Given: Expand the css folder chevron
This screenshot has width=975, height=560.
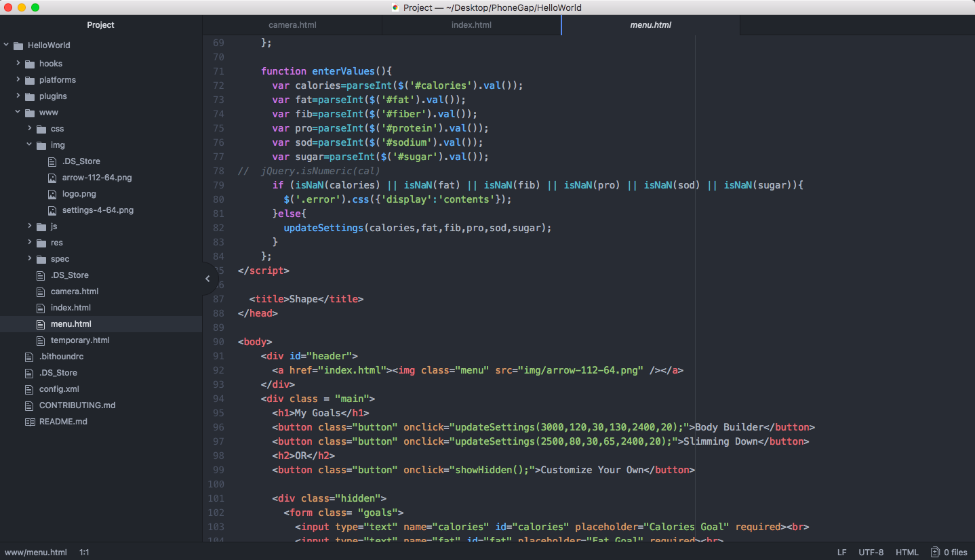Looking at the screenshot, I should tap(30, 129).
